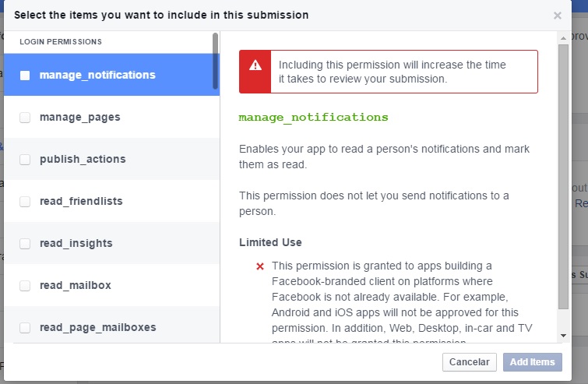Image resolution: width=588 pixels, height=384 pixels.
Task: Click the red X icon under Limited Use
Action: point(260,266)
